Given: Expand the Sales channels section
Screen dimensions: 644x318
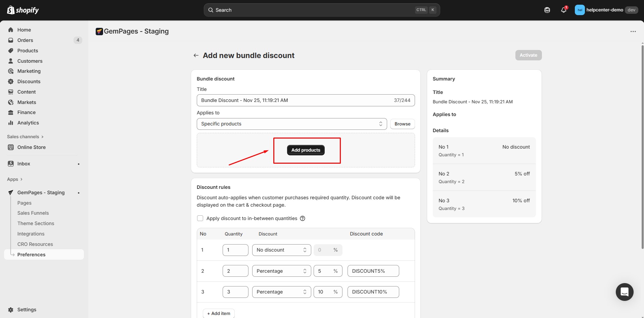Looking at the screenshot, I should 25,137.
